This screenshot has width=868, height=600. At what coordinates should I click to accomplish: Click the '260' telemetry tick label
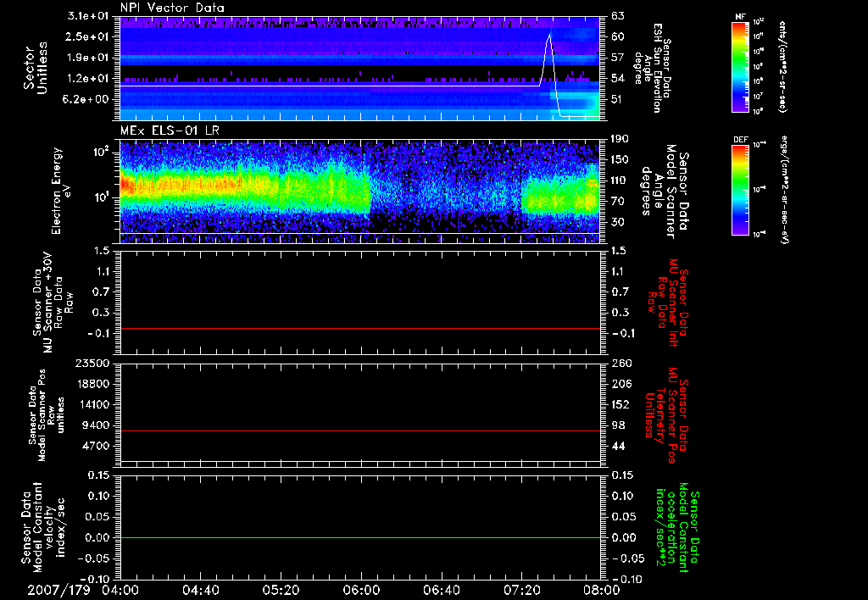[x=620, y=363]
